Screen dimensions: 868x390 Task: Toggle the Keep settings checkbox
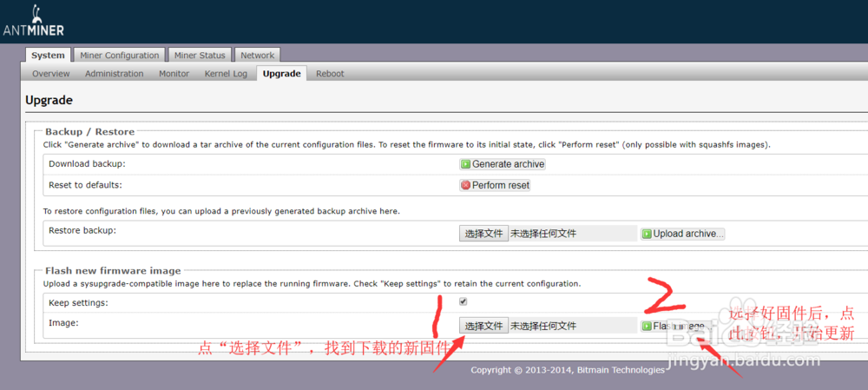[464, 301]
